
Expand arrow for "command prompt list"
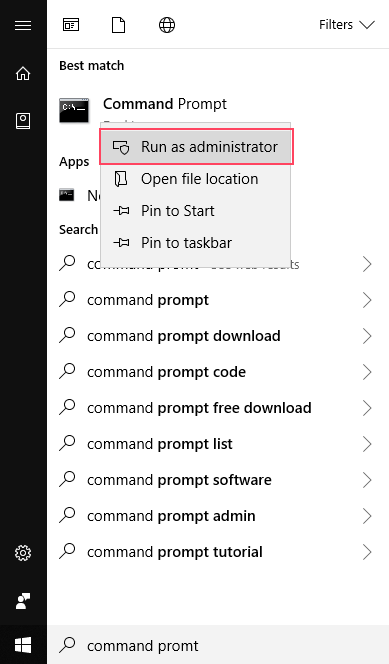pos(367,444)
